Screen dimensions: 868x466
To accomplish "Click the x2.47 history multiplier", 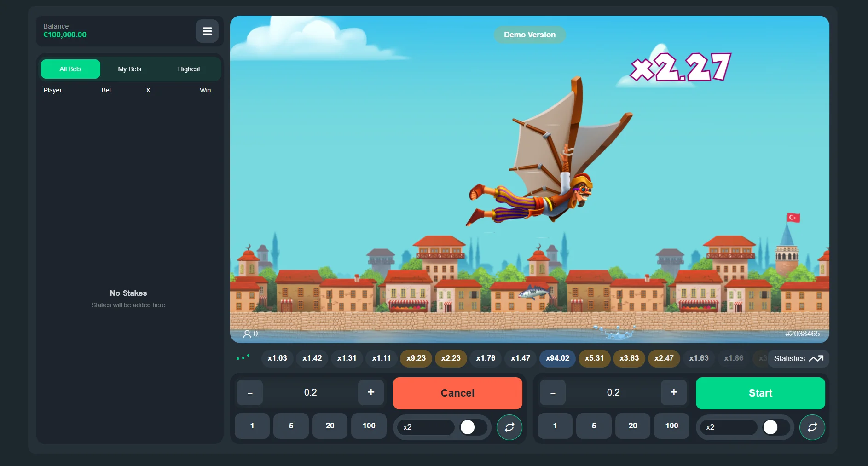I will click(x=664, y=358).
